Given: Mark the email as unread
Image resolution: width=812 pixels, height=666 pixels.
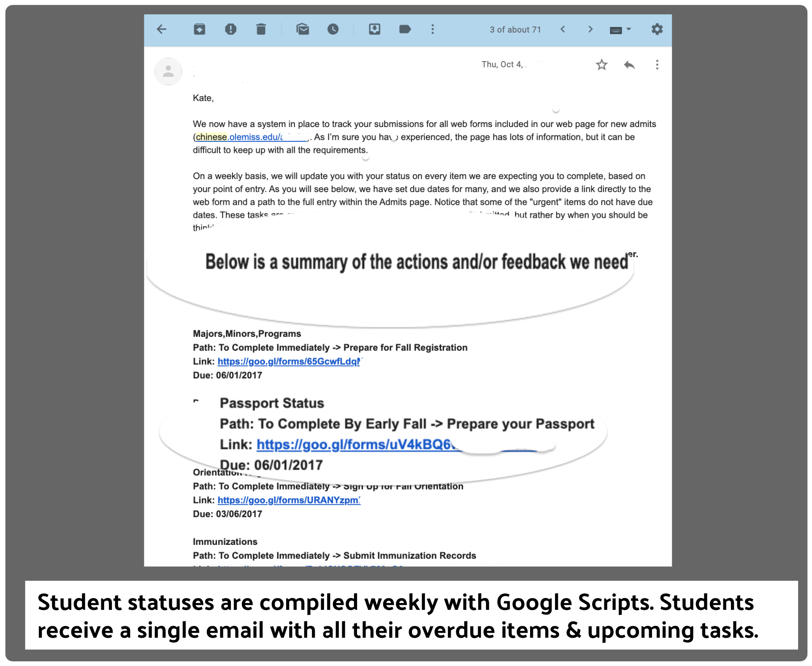Looking at the screenshot, I should tap(303, 30).
